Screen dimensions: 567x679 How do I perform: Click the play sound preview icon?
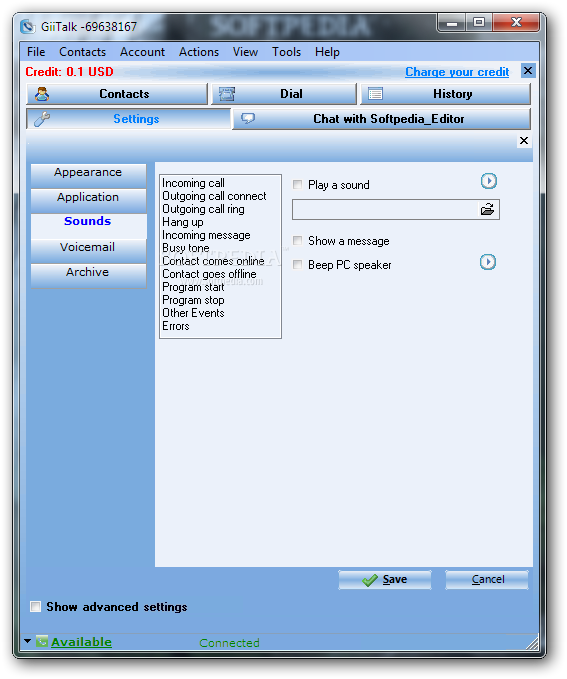(x=489, y=181)
